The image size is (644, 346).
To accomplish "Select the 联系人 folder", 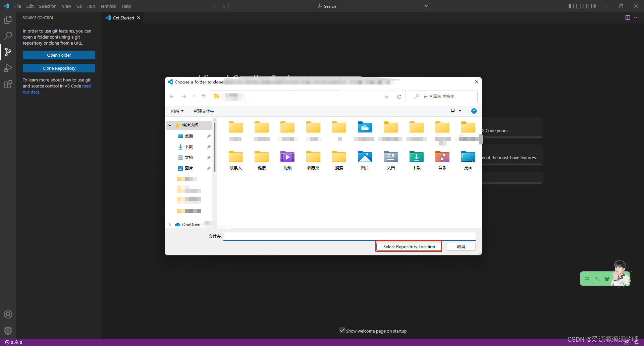I will [236, 161].
